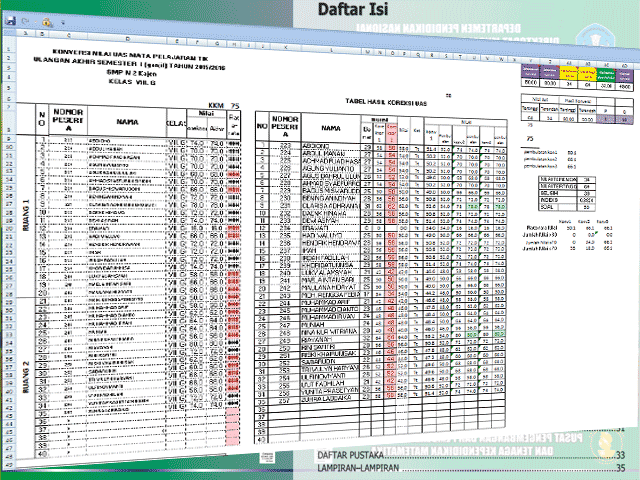Click 'LAMPIRAN-LAMPIRAN' entry on the slide
Image resolution: width=640 pixels, height=480 pixels.
pyautogui.click(x=358, y=468)
